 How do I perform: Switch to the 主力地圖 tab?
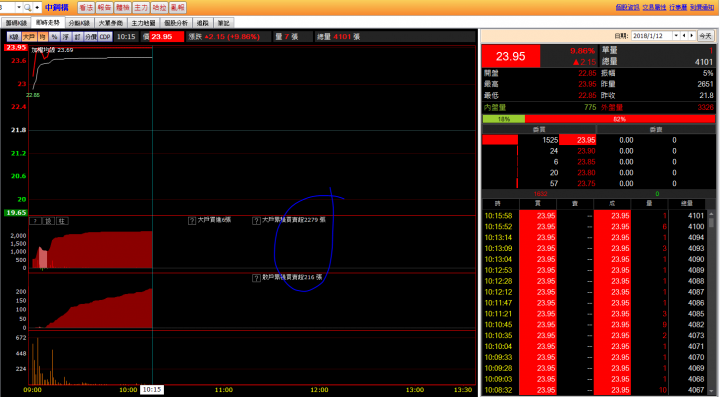[143, 23]
